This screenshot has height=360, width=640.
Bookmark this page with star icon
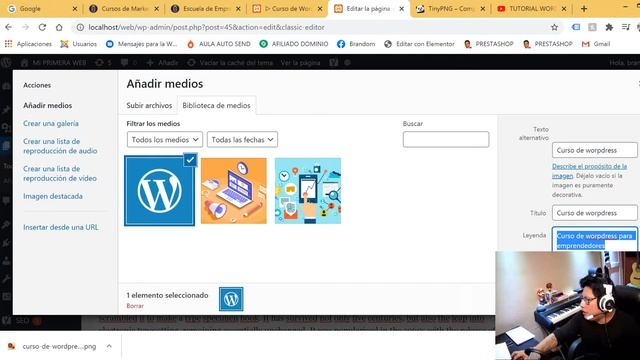point(554,27)
